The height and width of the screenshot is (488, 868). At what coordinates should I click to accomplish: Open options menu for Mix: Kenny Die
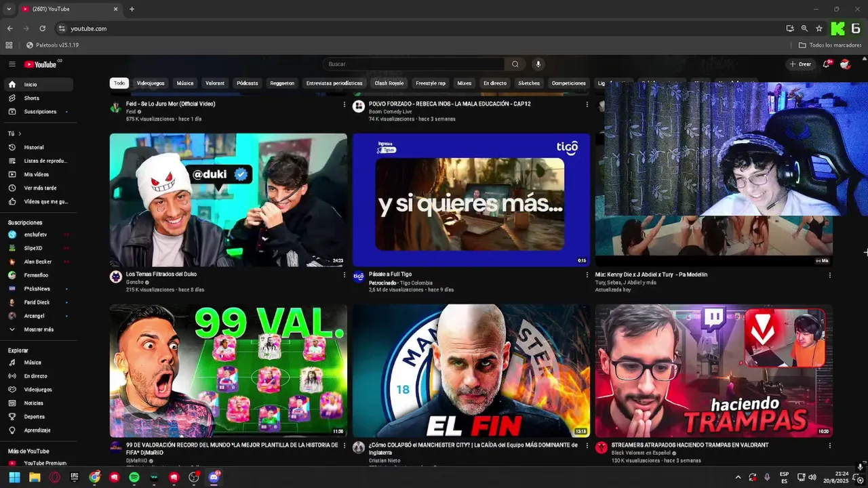click(x=830, y=275)
